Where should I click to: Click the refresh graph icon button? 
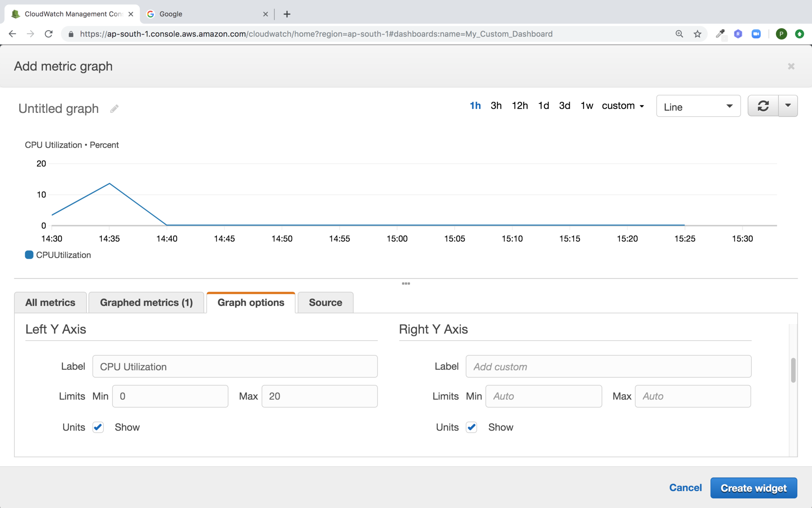[x=763, y=106]
